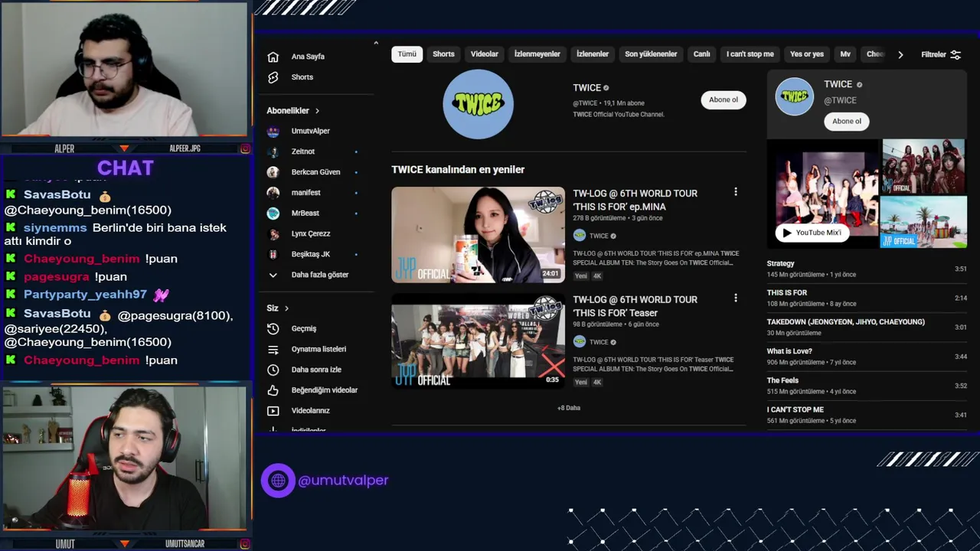
Task: Open the What is Love? song row
Action: tap(867, 356)
